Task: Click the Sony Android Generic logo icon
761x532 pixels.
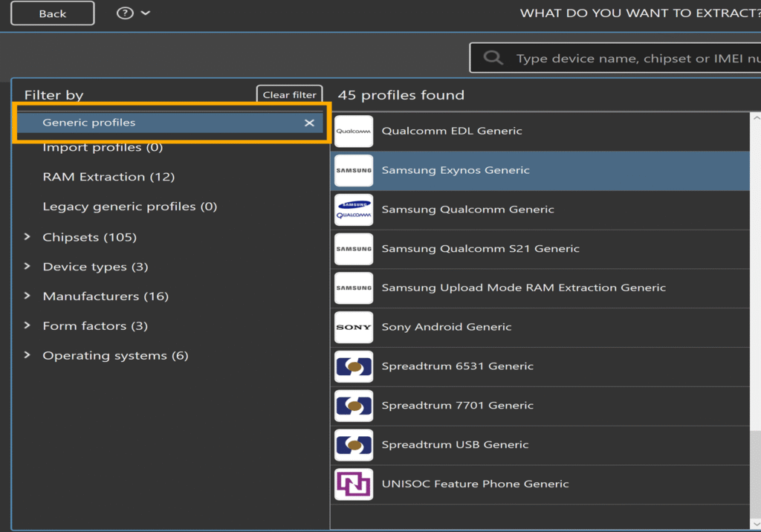Action: (354, 328)
